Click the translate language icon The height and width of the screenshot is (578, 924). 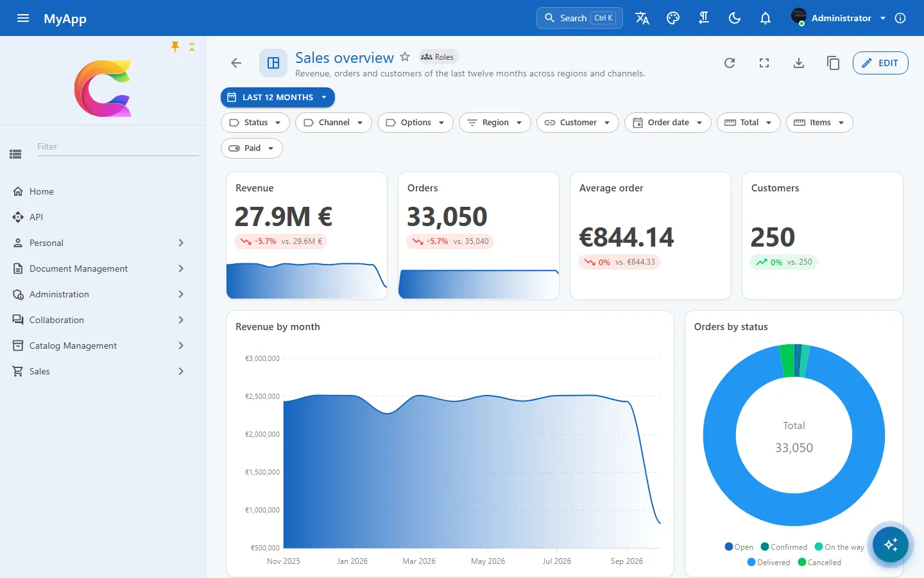tap(642, 18)
